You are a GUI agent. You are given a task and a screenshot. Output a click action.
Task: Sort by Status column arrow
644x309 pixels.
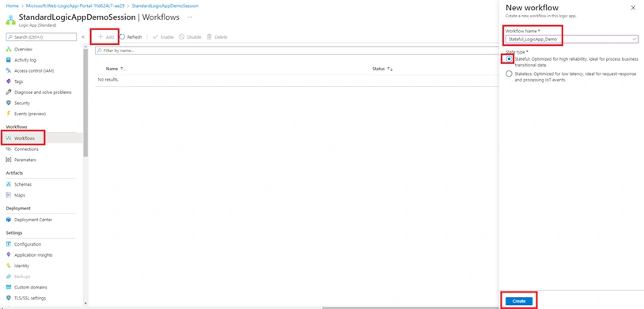coord(390,69)
